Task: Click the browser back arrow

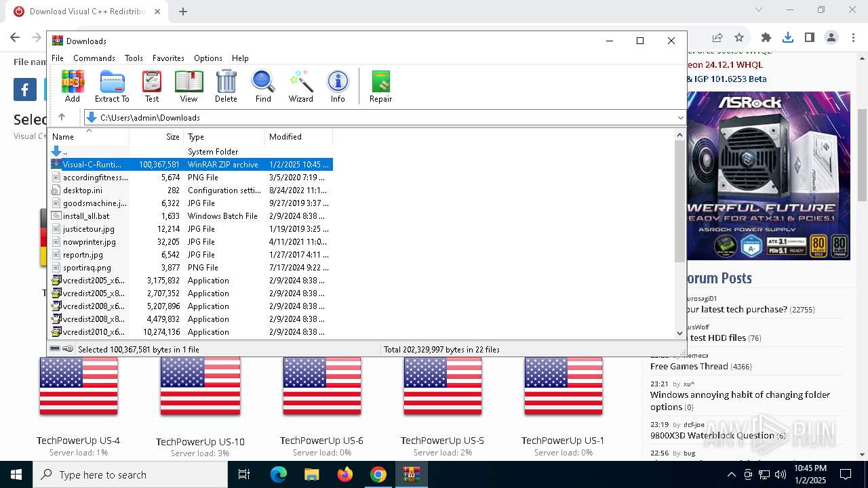Action: point(15,37)
